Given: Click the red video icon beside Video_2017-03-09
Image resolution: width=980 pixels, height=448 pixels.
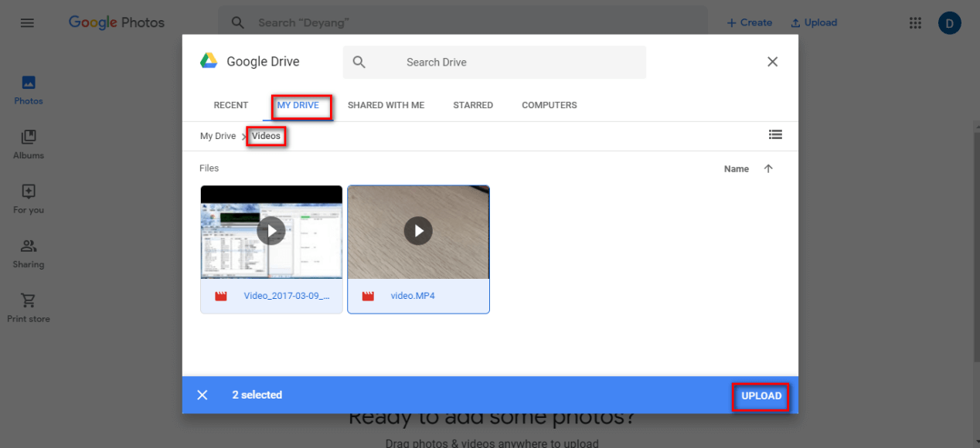Looking at the screenshot, I should [x=221, y=296].
